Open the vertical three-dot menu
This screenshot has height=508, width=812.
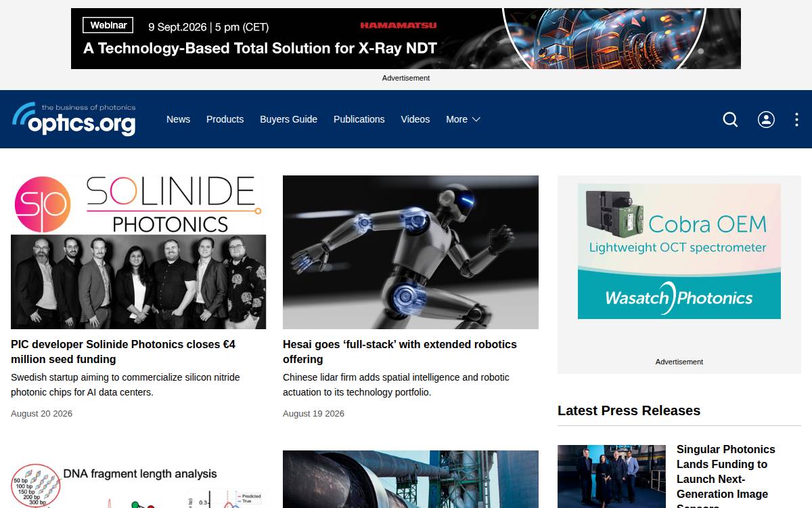pyautogui.click(x=796, y=119)
